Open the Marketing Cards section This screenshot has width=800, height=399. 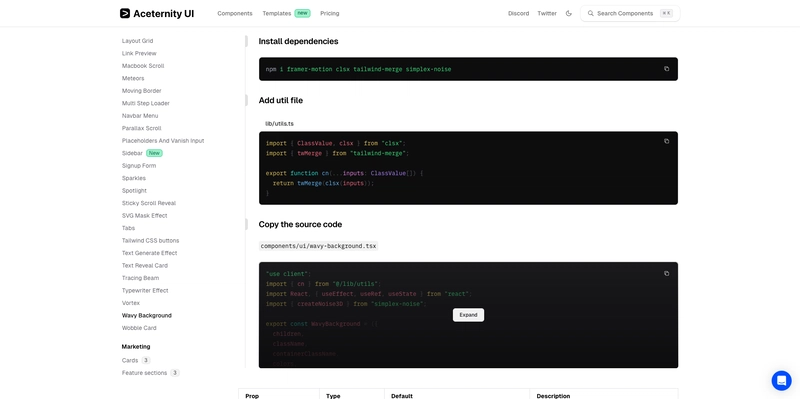[x=130, y=360]
